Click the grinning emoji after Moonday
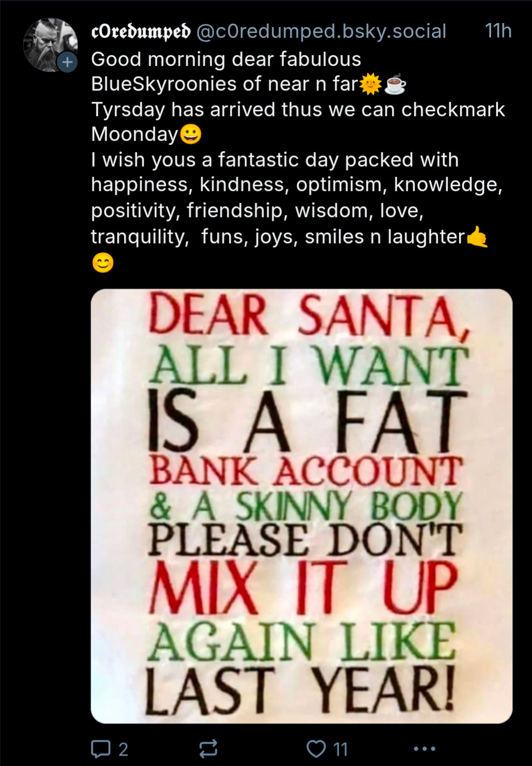Viewport: 532px width, 766px height. pyautogui.click(x=191, y=134)
